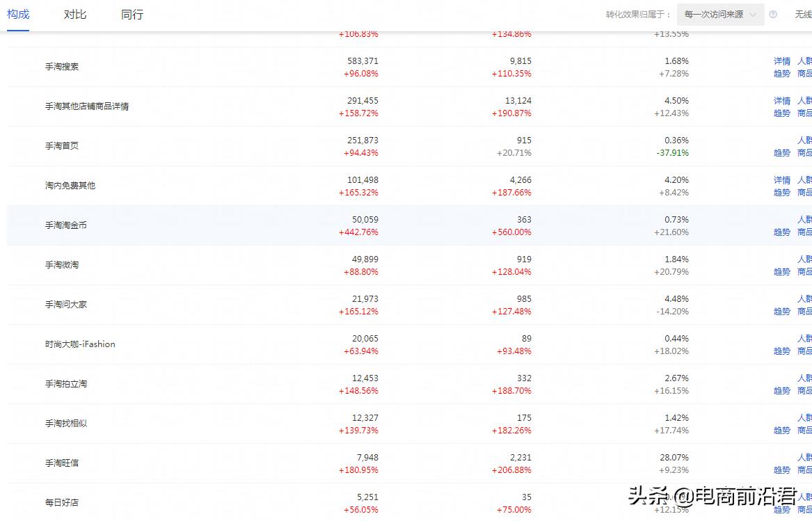This screenshot has height=521, width=812.
Task: Select the 淘内免费其他 source name
Action: 70,186
